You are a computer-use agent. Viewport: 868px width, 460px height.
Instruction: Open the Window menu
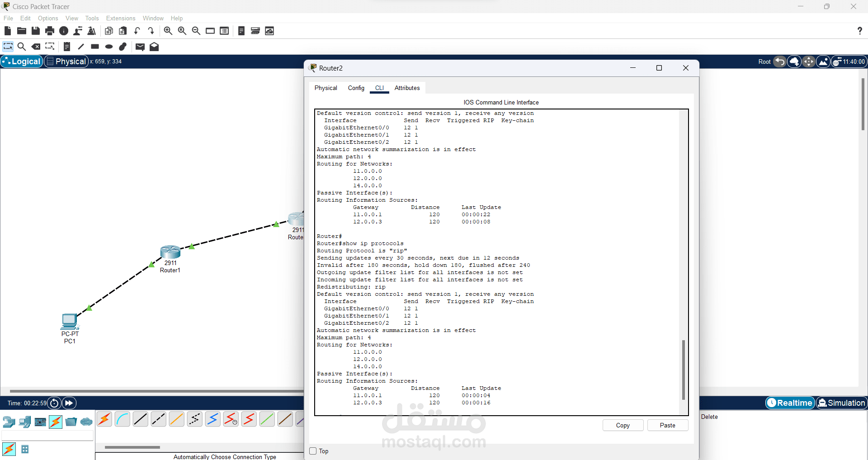click(x=153, y=18)
